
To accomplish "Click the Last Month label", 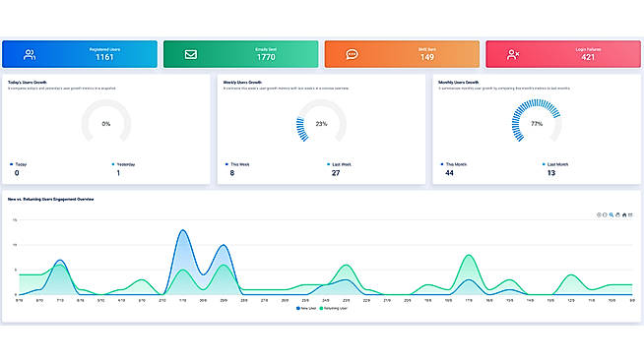I will [x=557, y=164].
